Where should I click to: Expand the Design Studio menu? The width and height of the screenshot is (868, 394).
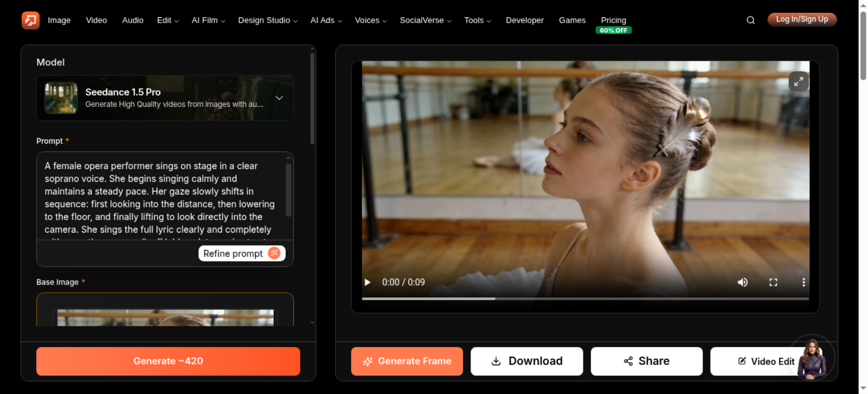click(x=268, y=20)
